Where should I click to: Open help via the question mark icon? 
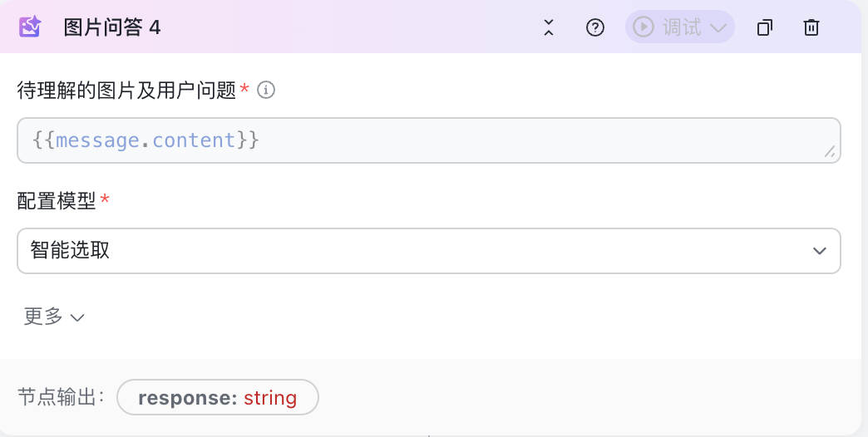click(x=595, y=27)
